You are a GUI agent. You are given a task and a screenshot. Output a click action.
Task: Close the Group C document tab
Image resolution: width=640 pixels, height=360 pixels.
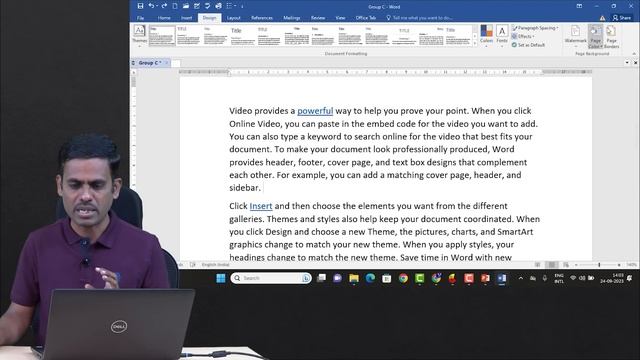pyautogui.click(x=167, y=63)
